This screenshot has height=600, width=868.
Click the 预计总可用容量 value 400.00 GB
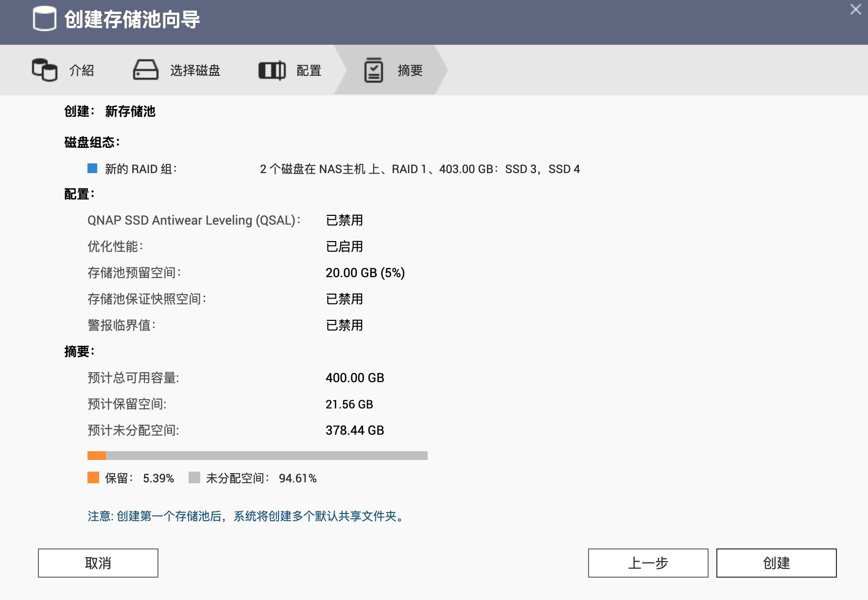(355, 377)
